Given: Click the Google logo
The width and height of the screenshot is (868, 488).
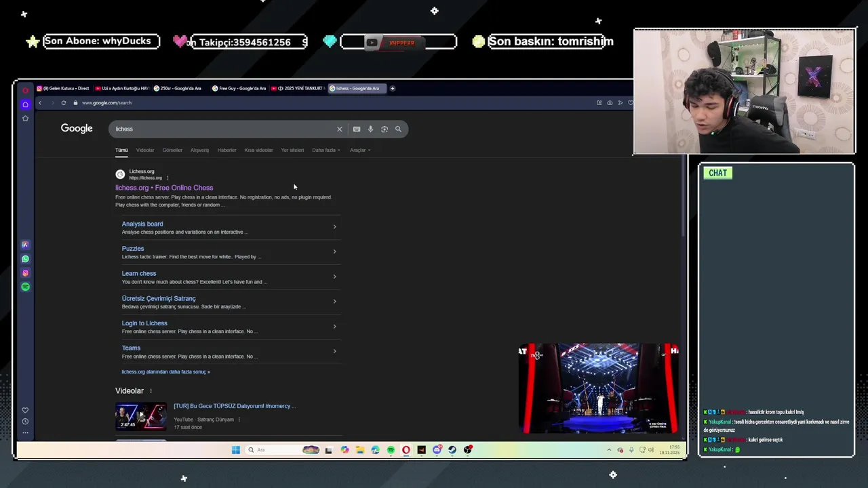Looking at the screenshot, I should pyautogui.click(x=77, y=129).
